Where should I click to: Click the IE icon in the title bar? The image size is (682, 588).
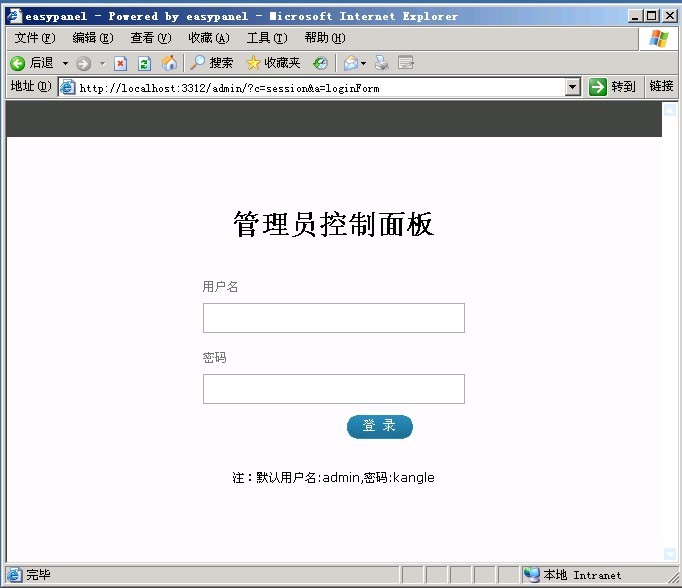tap(14, 17)
